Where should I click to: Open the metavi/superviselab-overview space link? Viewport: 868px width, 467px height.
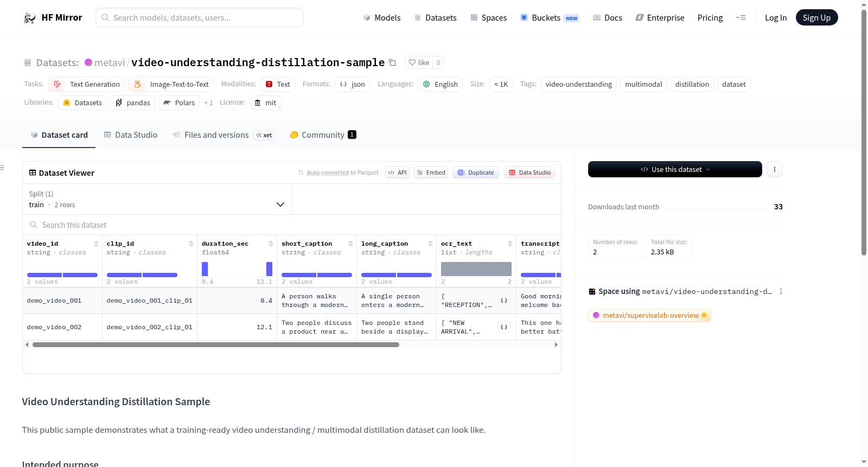649,315
